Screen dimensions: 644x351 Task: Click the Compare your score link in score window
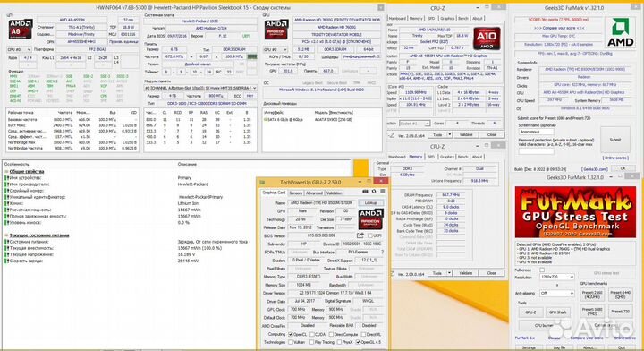[x=559, y=28]
